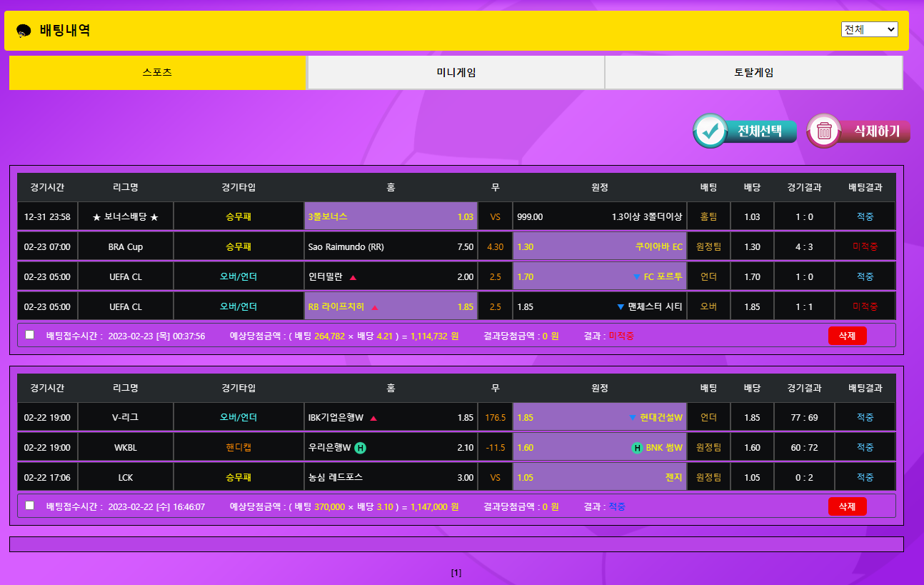Click red up arrow beside RB 라이프치히
This screenshot has height=585, width=924.
[x=375, y=307]
